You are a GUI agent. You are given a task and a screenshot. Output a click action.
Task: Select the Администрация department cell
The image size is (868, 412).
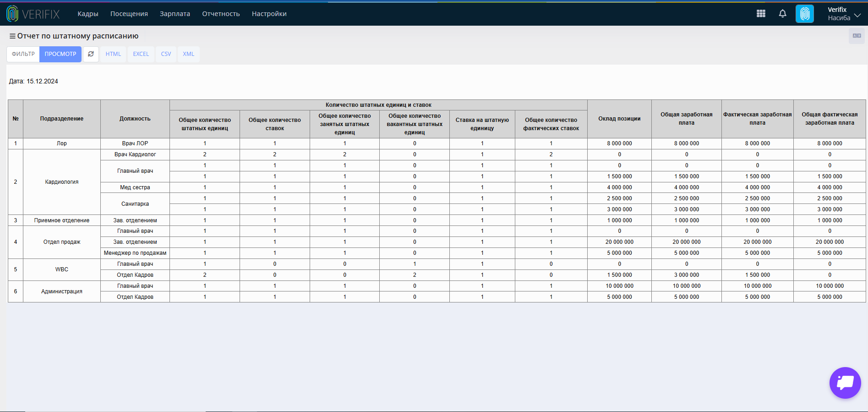point(62,291)
